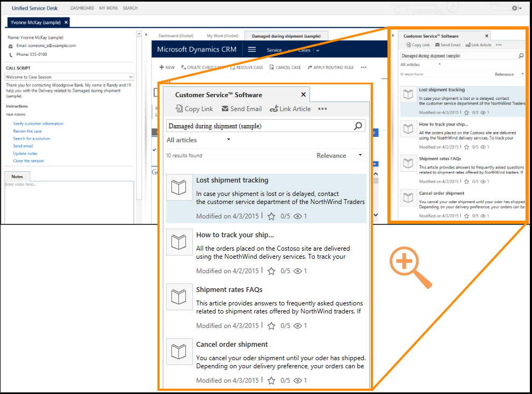
Task: Click the call script panel's vertical scrollbar
Action: click(x=139, y=114)
